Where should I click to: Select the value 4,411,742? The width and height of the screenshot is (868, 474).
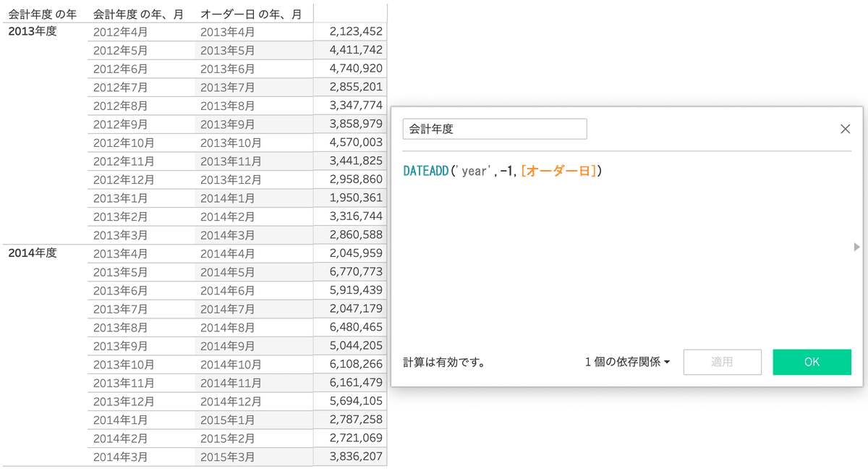coord(356,49)
